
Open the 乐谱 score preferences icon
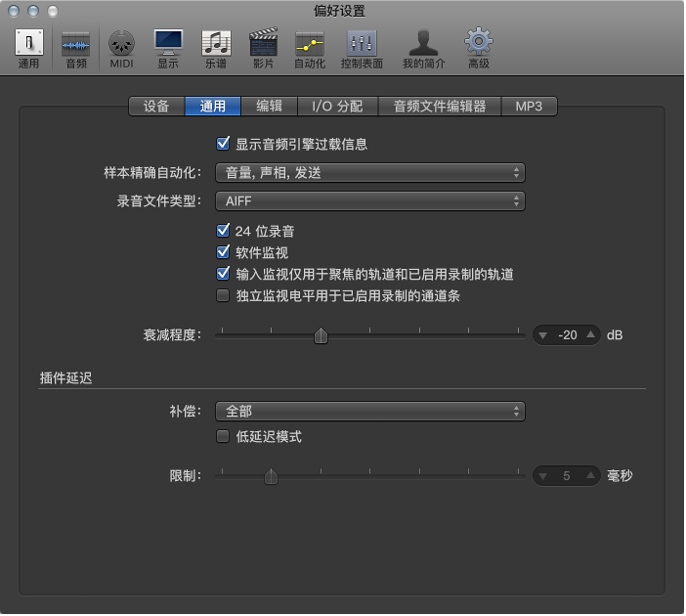[216, 49]
